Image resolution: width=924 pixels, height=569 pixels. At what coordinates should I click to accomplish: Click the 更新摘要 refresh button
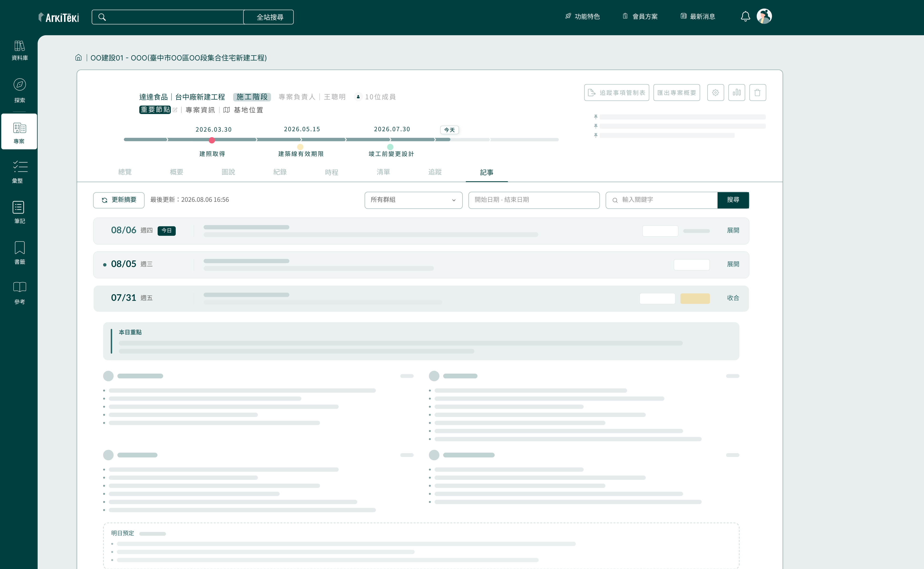tap(119, 200)
